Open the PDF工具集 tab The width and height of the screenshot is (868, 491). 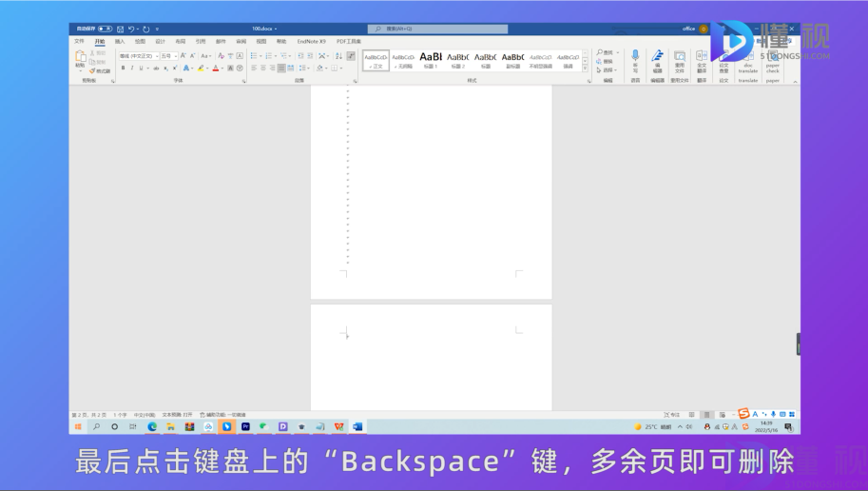point(349,42)
